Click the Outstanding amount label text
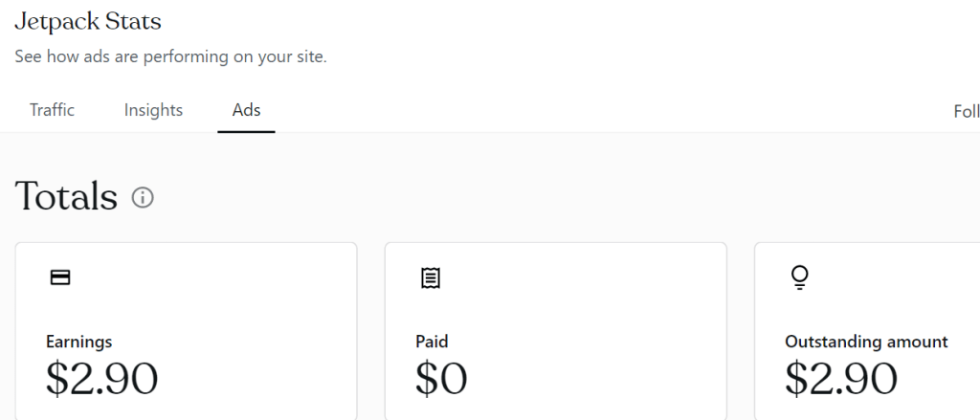The height and width of the screenshot is (420, 980). 866,342
